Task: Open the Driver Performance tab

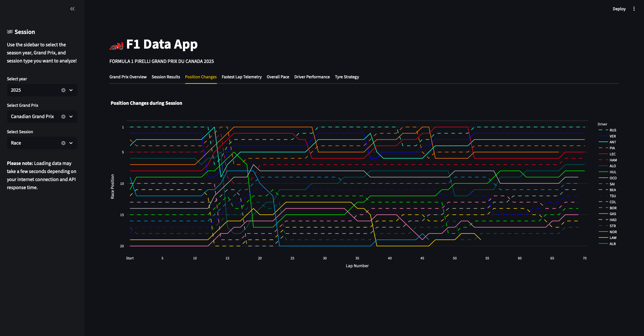Action: pos(312,77)
